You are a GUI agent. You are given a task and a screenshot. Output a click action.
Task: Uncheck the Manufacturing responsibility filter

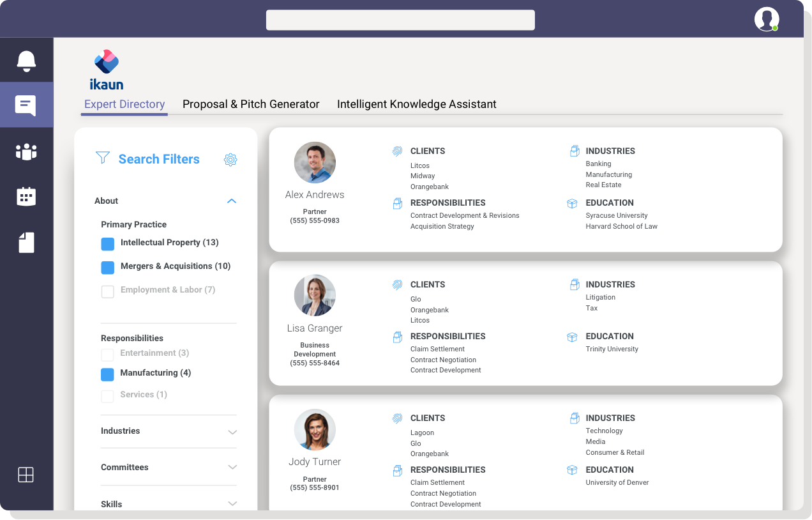pos(108,374)
